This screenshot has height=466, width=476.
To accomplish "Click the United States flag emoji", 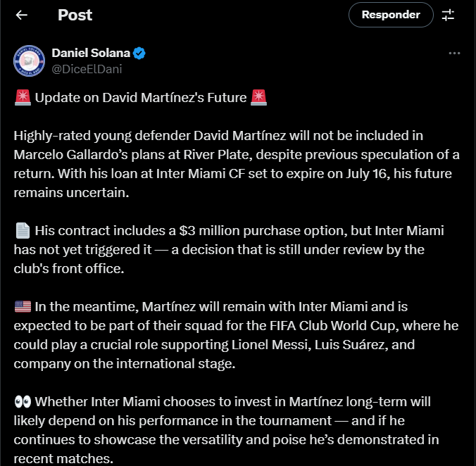I will tap(23, 306).
